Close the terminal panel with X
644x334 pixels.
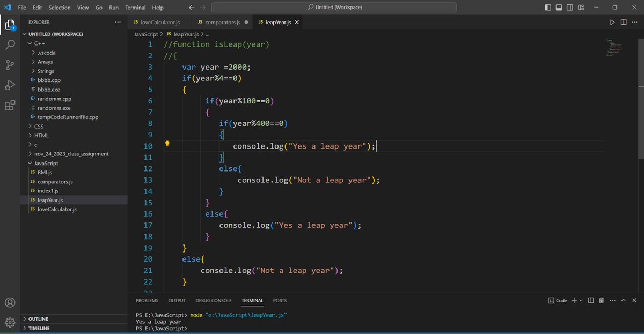(x=635, y=300)
